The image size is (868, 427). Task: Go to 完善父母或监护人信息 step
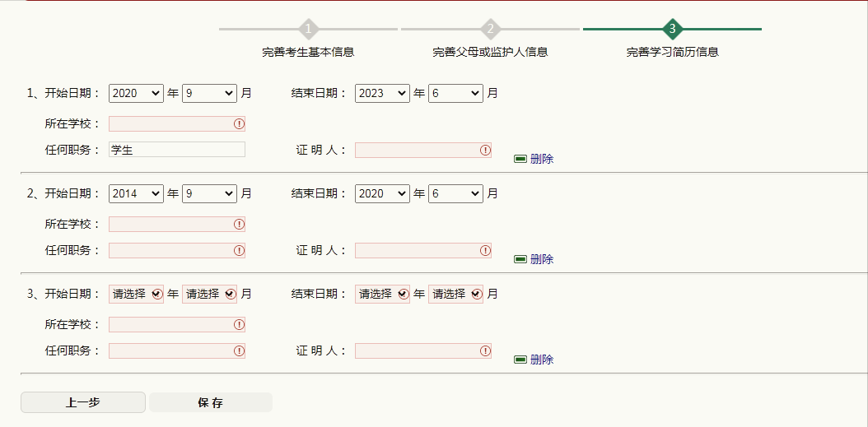[490, 53]
